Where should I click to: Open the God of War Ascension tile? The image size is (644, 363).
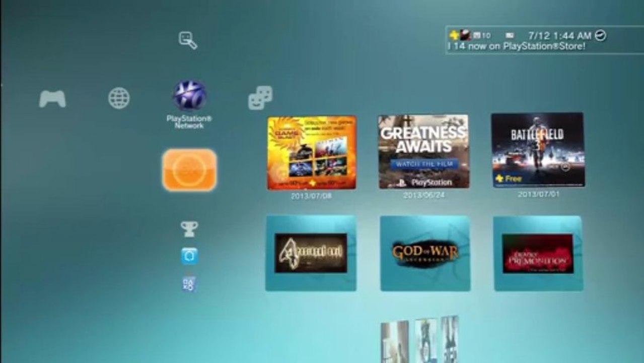click(x=425, y=253)
